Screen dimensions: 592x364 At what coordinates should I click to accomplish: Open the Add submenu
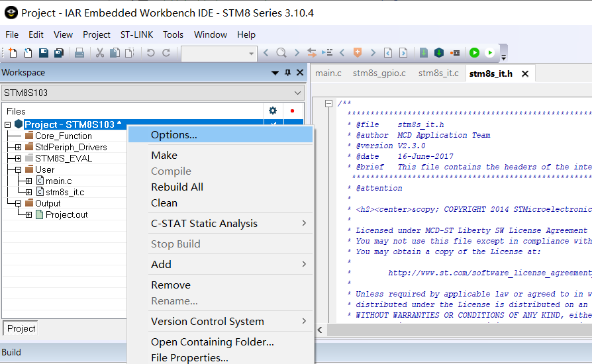221,265
